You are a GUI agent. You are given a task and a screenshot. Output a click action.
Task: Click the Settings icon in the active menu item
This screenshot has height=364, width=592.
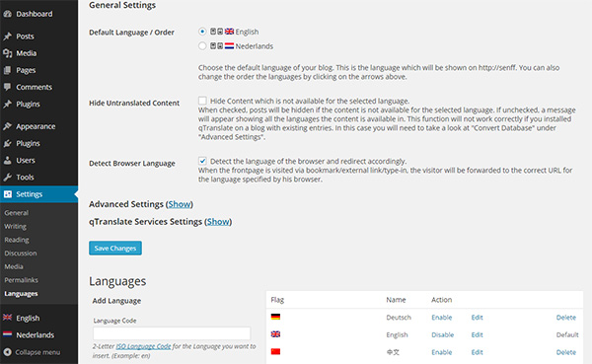point(8,194)
